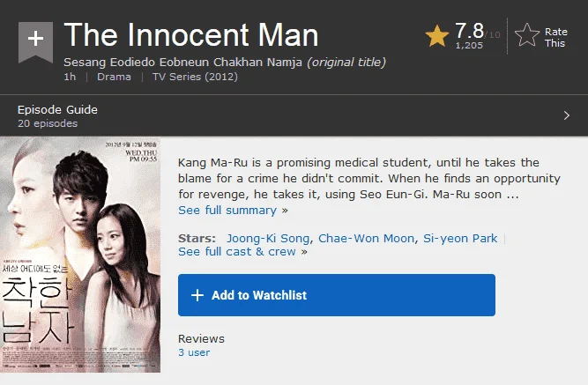Click the Rate This label
Image resolution: width=588 pixels, height=385 pixels.
tap(555, 38)
